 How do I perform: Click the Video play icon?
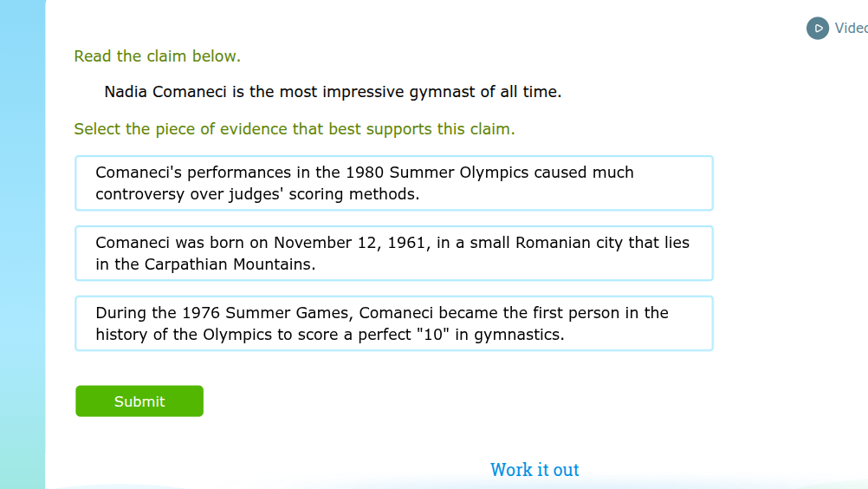click(817, 29)
